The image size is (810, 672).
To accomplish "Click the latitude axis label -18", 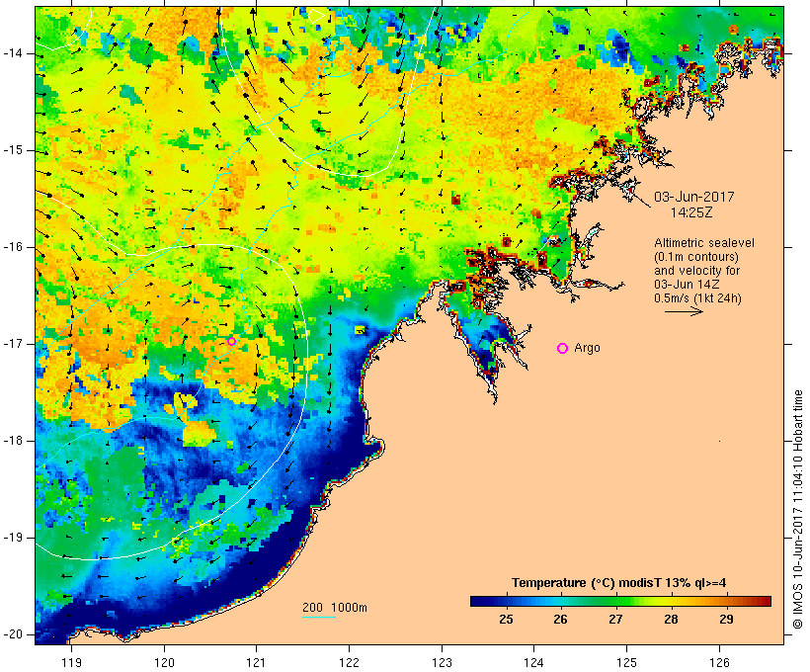I will 13,441.
